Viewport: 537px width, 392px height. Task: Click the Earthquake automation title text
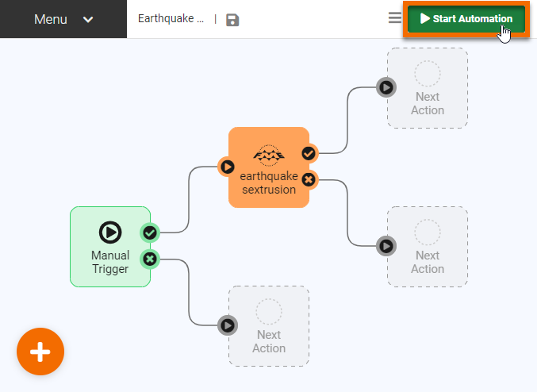point(171,19)
